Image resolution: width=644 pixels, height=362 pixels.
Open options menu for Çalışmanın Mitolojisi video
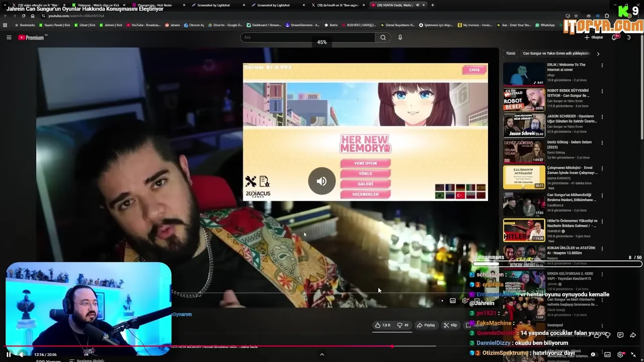(x=602, y=168)
